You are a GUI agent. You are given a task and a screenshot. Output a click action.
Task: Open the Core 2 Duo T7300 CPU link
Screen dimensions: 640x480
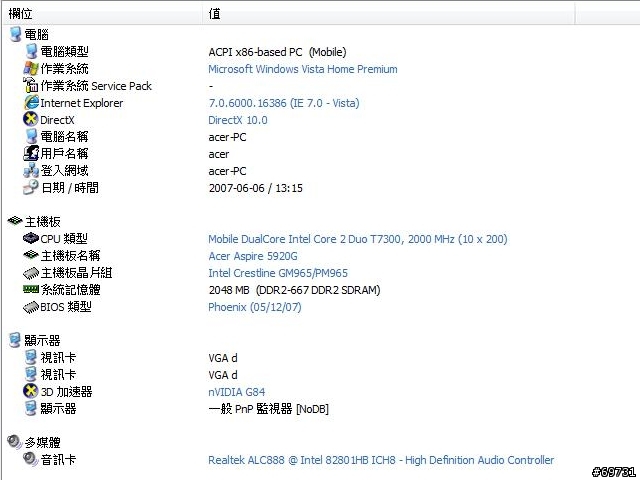click(x=358, y=239)
